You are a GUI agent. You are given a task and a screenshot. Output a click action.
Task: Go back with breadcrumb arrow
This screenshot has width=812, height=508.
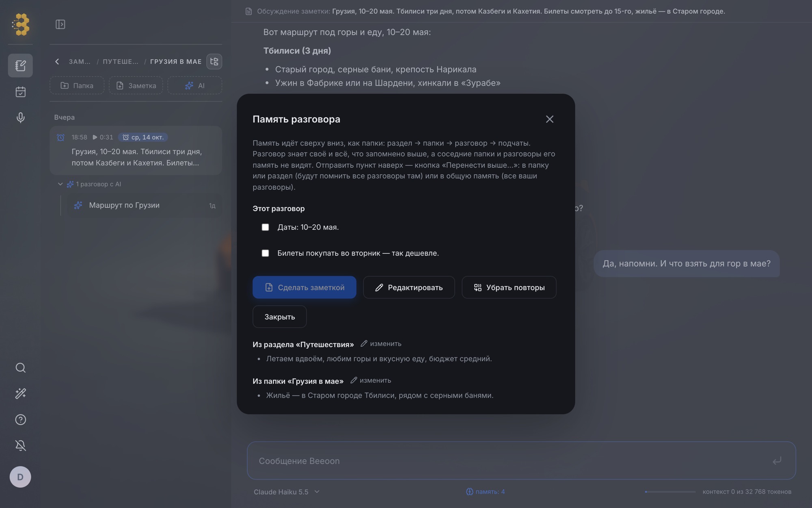tap(57, 61)
